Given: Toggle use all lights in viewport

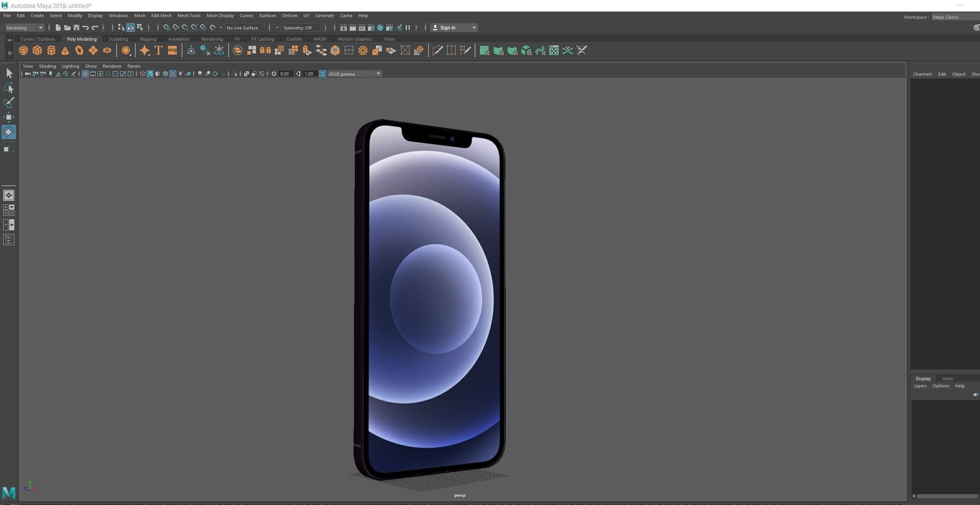Looking at the screenshot, I should (x=180, y=74).
